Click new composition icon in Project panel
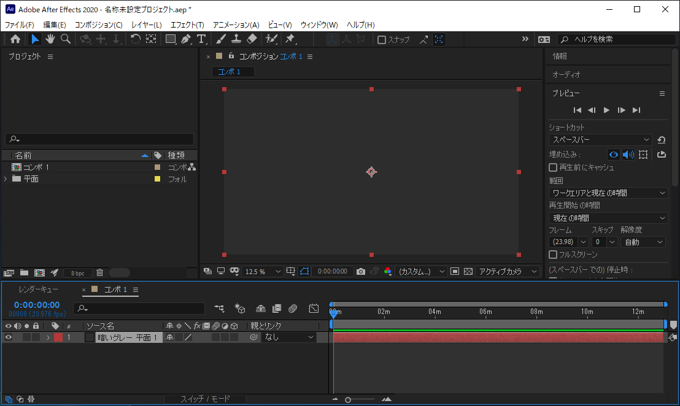 click(x=39, y=273)
